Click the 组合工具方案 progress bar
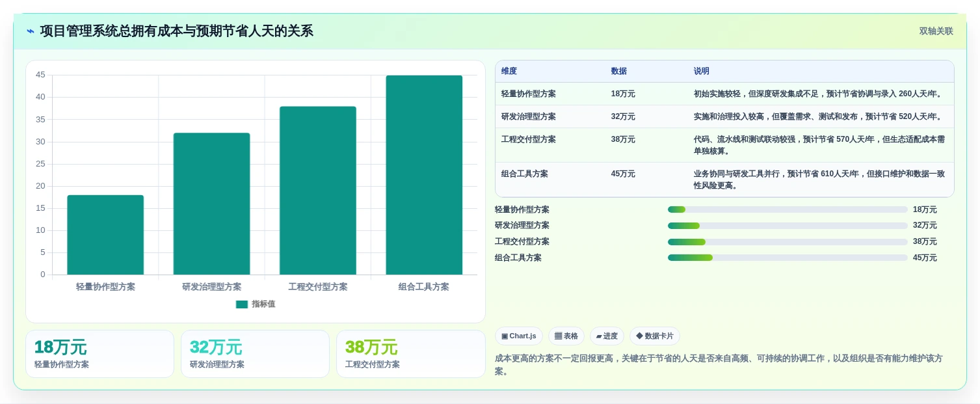The height and width of the screenshot is (404, 980). pos(788,258)
